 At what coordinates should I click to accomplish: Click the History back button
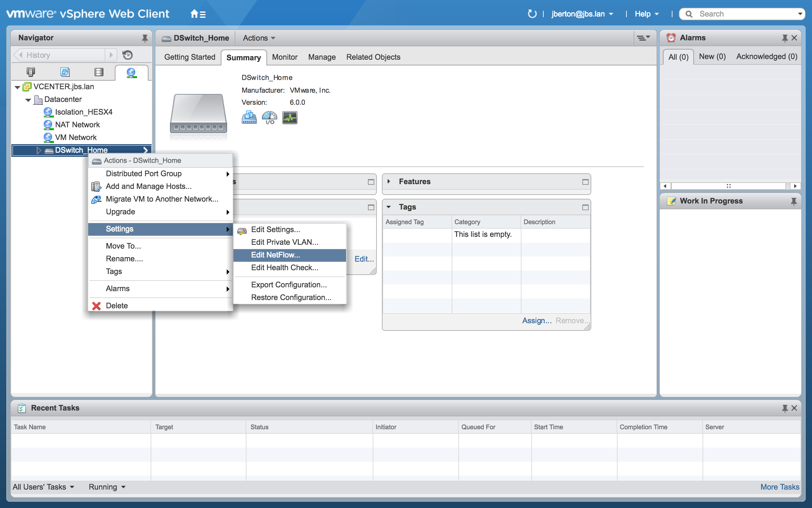21,55
